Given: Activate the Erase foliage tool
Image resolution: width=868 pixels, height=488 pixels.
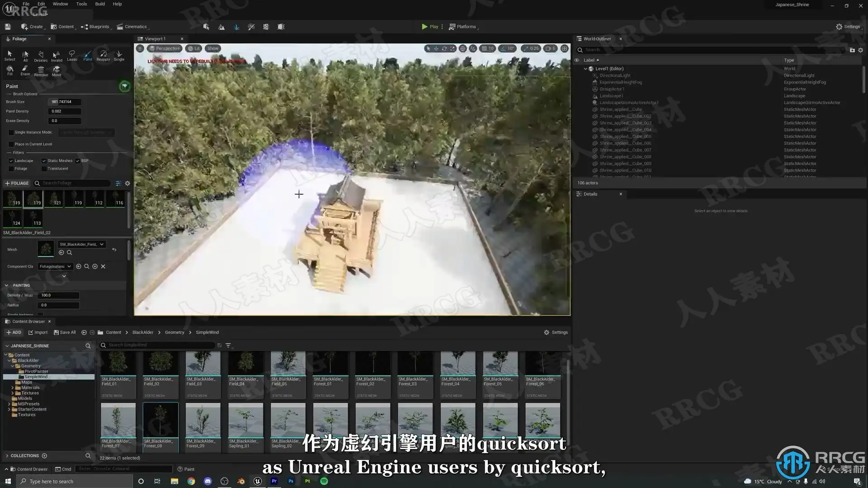Looking at the screenshot, I should click(25, 70).
